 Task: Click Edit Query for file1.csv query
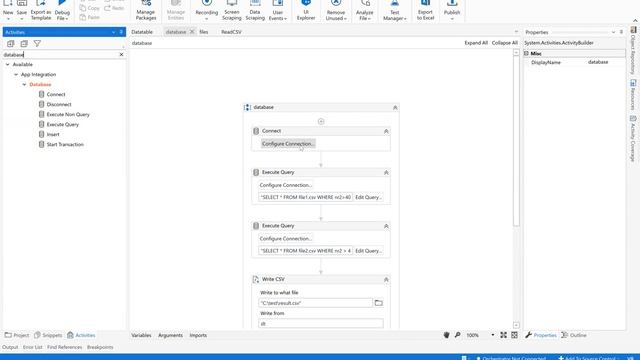pos(368,197)
